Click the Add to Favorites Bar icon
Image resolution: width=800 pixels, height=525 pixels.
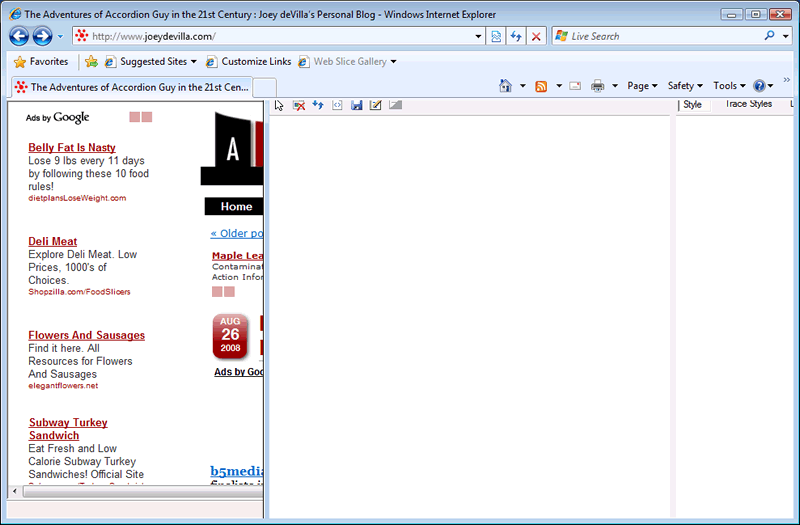91,62
